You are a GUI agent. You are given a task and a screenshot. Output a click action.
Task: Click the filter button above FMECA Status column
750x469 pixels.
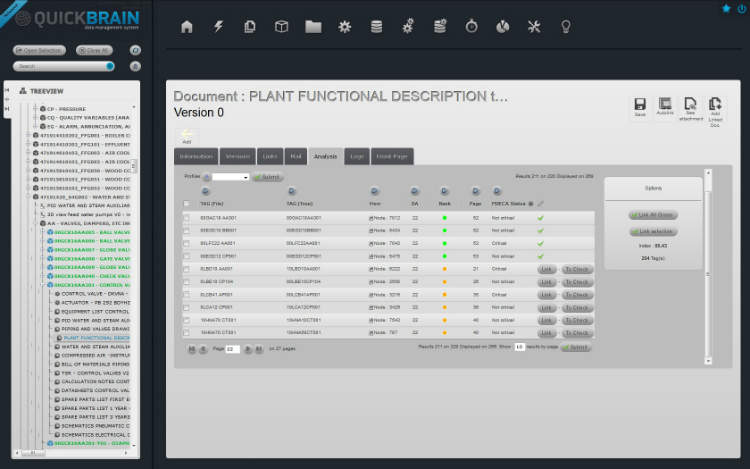coord(497,191)
